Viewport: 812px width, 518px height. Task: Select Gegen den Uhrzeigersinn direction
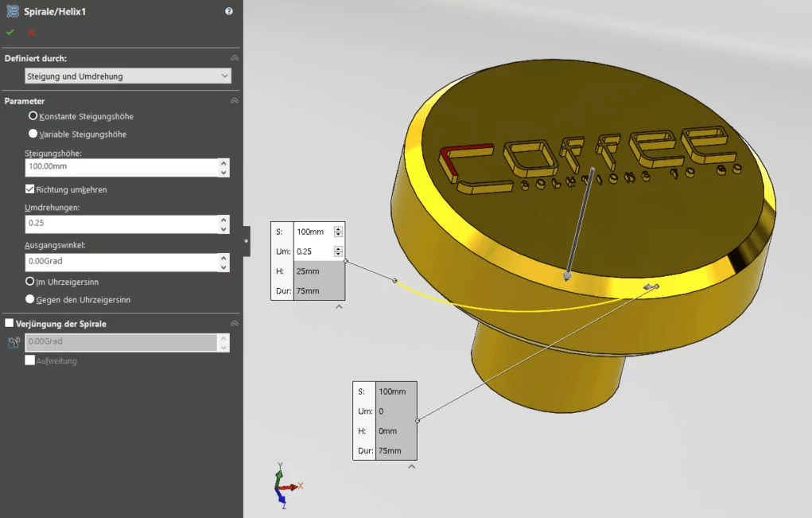29,299
